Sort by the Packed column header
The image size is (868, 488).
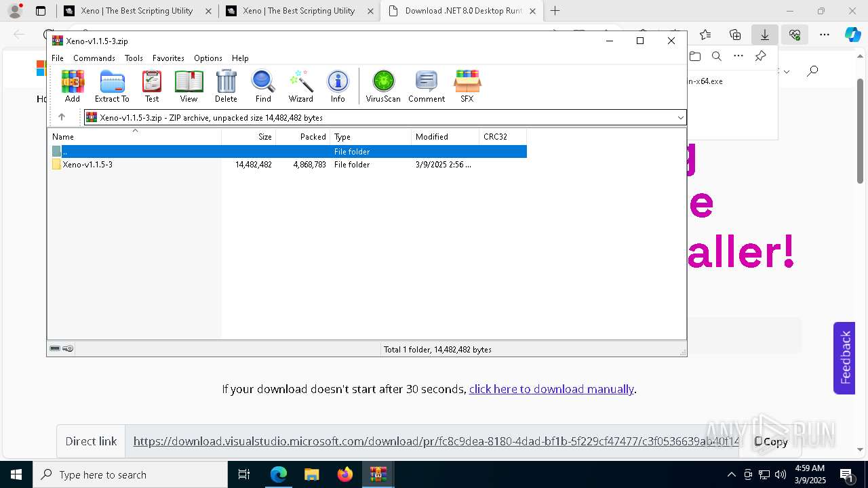click(x=303, y=137)
